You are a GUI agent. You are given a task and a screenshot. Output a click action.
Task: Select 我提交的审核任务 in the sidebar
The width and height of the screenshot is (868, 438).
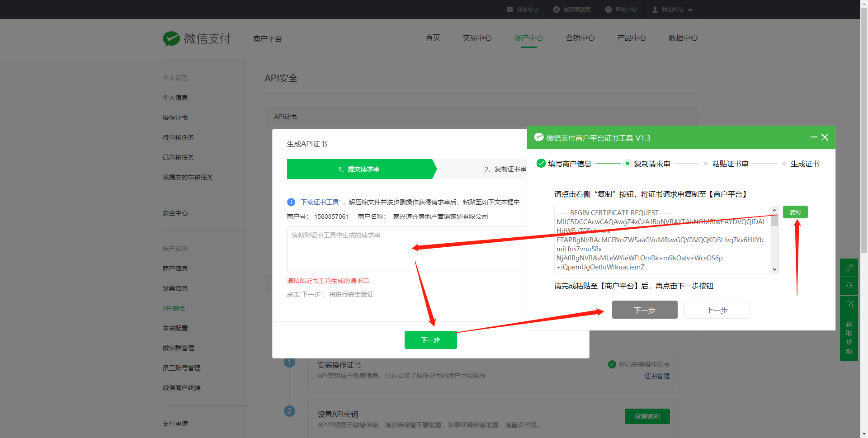188,177
